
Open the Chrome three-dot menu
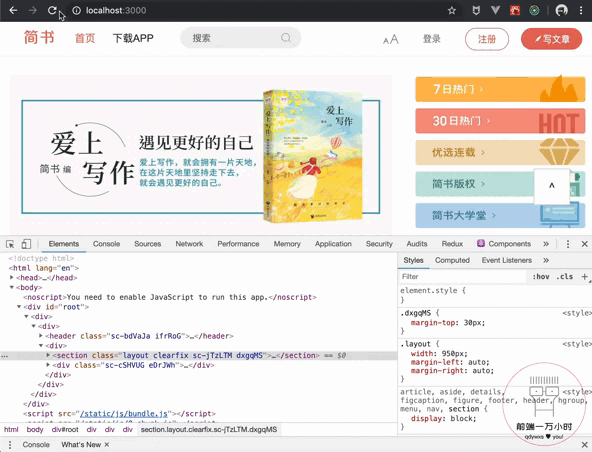(581, 11)
